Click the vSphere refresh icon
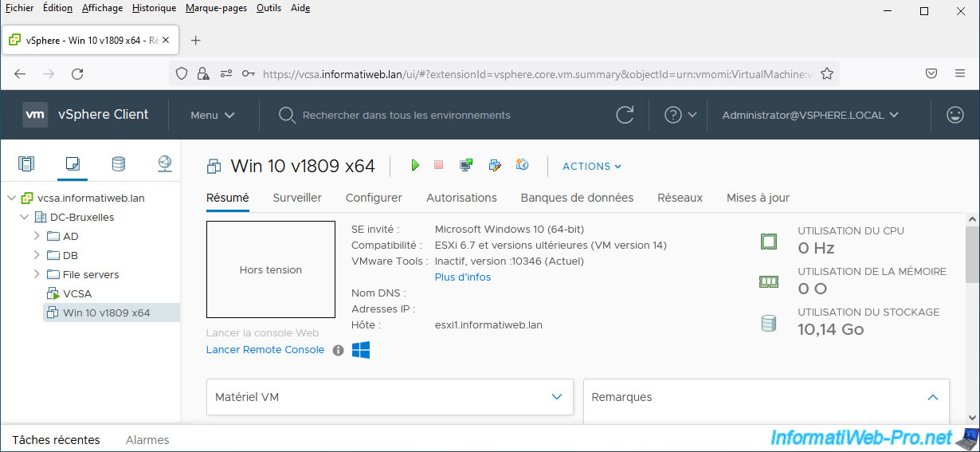980x452 pixels. [625, 115]
